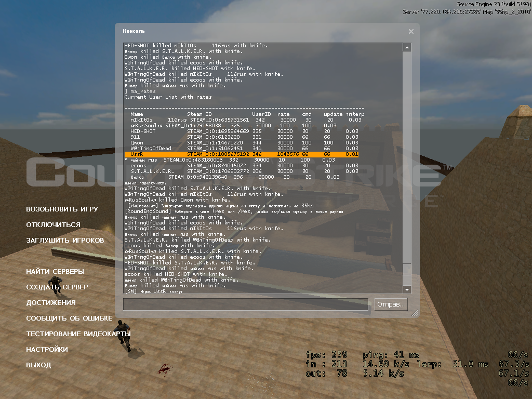Click the line "HED-SHOT killed nIkItOs 116rus with knife."
This screenshot has width=532, height=399.
point(196,46)
